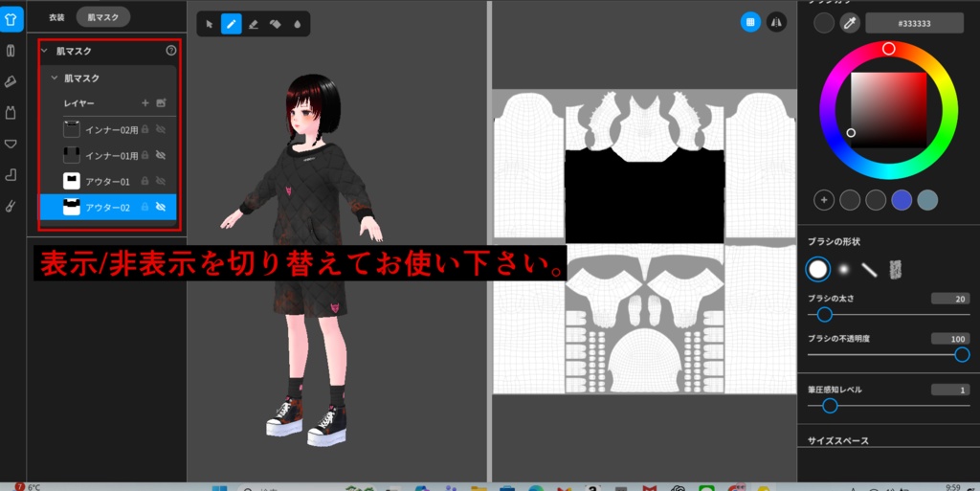Open the underwear inner bottoms category
This screenshot has height=491, width=980.
tap(11, 145)
